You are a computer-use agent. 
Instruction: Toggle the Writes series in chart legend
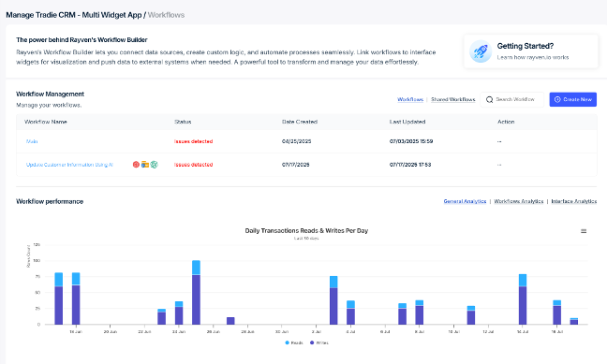coord(319,342)
